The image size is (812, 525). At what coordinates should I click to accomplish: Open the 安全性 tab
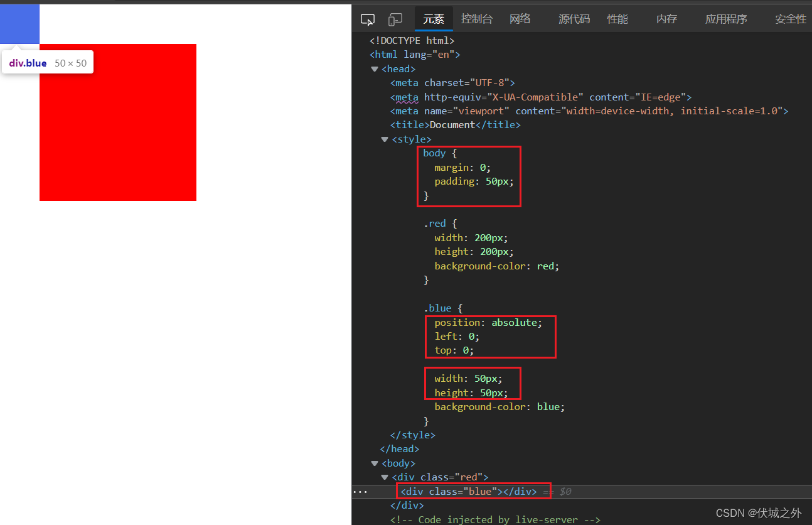pyautogui.click(x=791, y=19)
